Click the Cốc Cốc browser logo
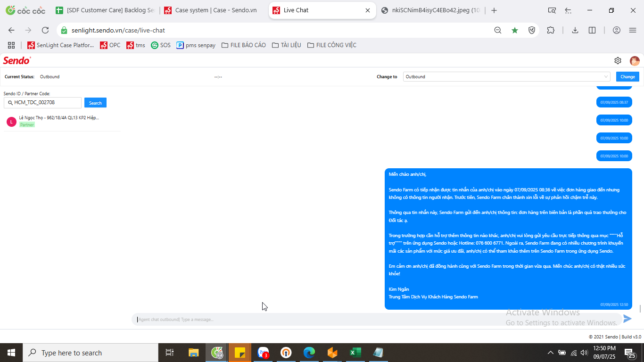 coord(25,10)
